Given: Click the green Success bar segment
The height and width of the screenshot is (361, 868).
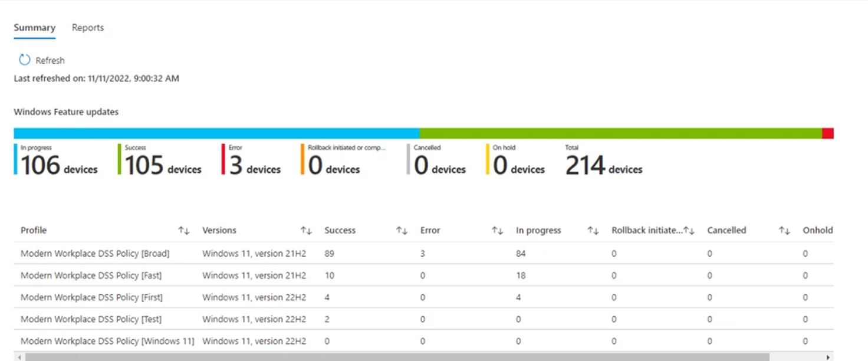Looking at the screenshot, I should coord(620,133).
